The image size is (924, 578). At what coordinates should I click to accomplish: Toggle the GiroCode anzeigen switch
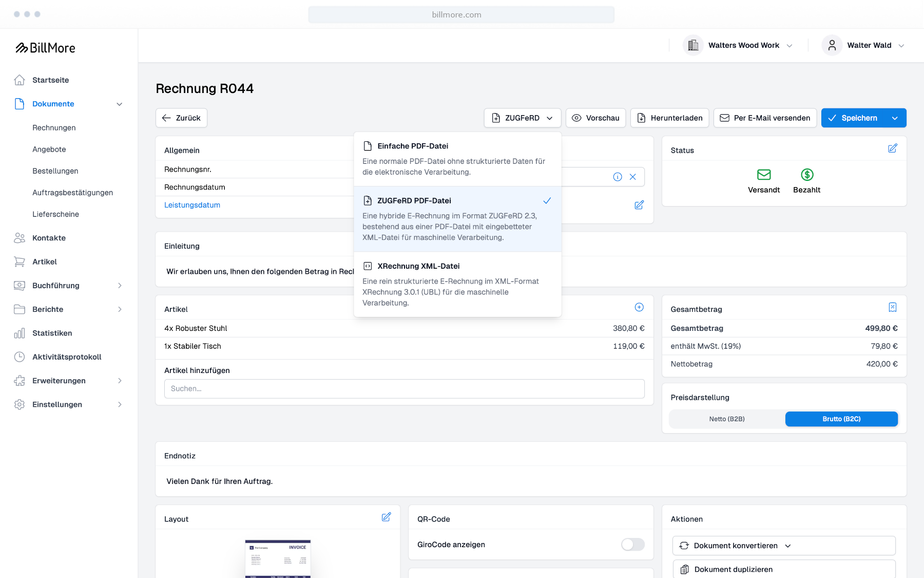pyautogui.click(x=633, y=545)
